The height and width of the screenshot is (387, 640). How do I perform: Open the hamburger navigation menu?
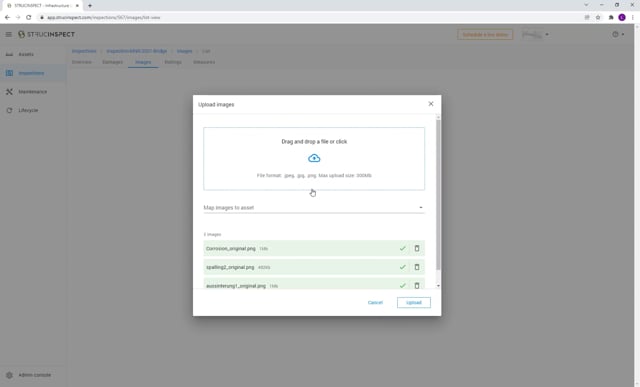(x=9, y=34)
